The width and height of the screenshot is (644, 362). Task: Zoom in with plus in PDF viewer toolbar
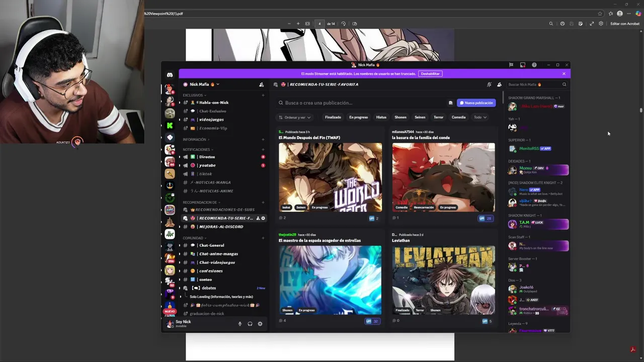tap(298, 24)
